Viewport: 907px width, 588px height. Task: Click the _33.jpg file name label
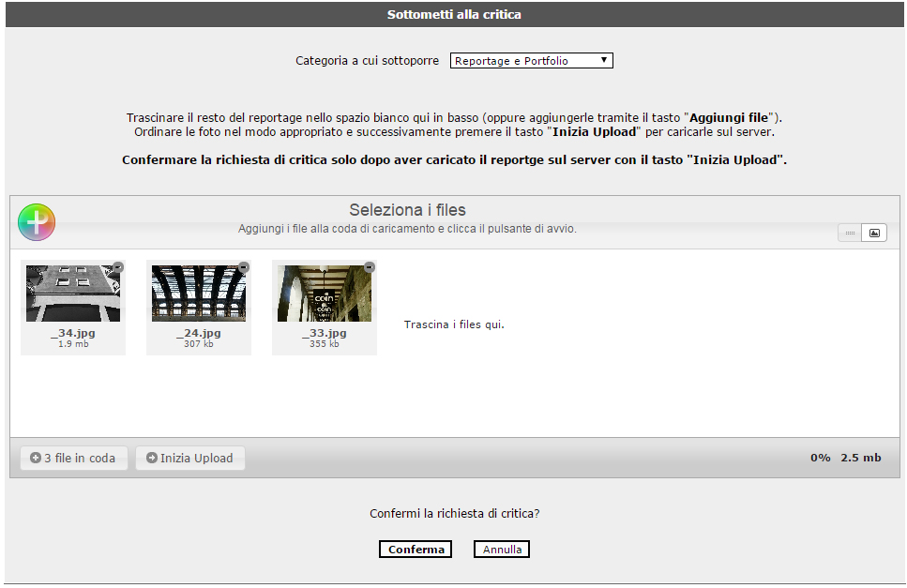coord(325,333)
